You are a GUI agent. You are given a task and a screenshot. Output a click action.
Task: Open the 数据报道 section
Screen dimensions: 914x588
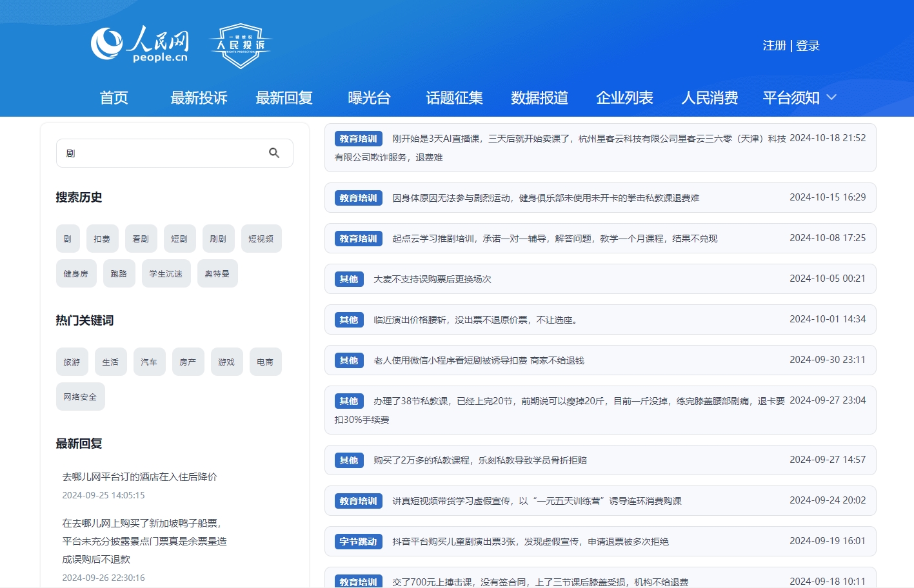(x=539, y=97)
